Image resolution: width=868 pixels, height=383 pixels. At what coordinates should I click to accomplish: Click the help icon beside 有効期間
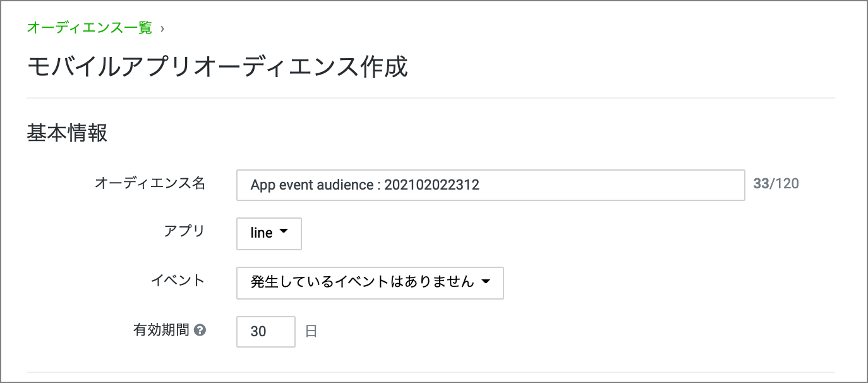click(x=200, y=330)
